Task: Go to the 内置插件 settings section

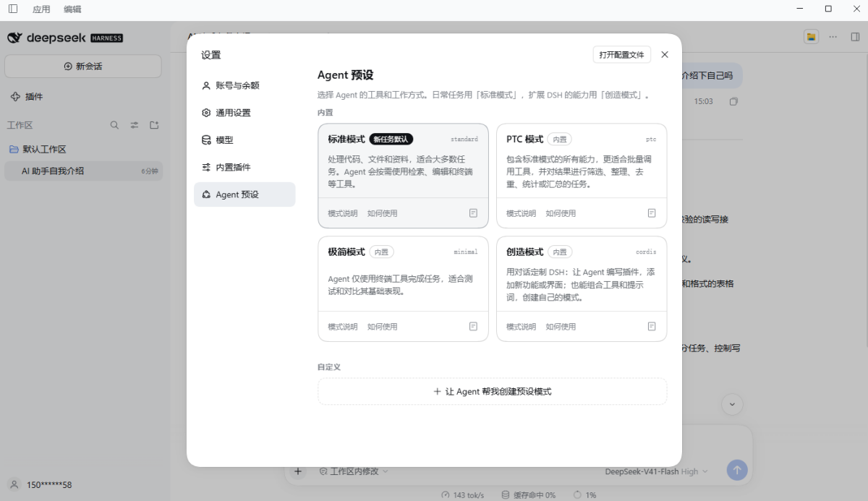Action: coord(244,167)
